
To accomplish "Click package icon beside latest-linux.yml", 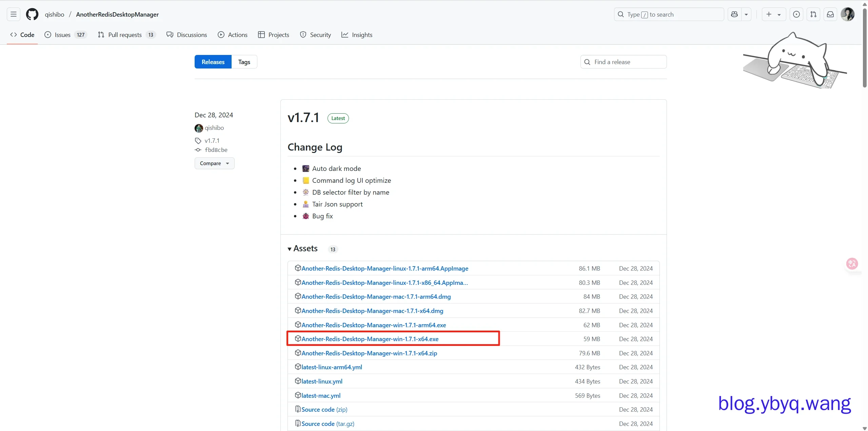I will coord(298,381).
